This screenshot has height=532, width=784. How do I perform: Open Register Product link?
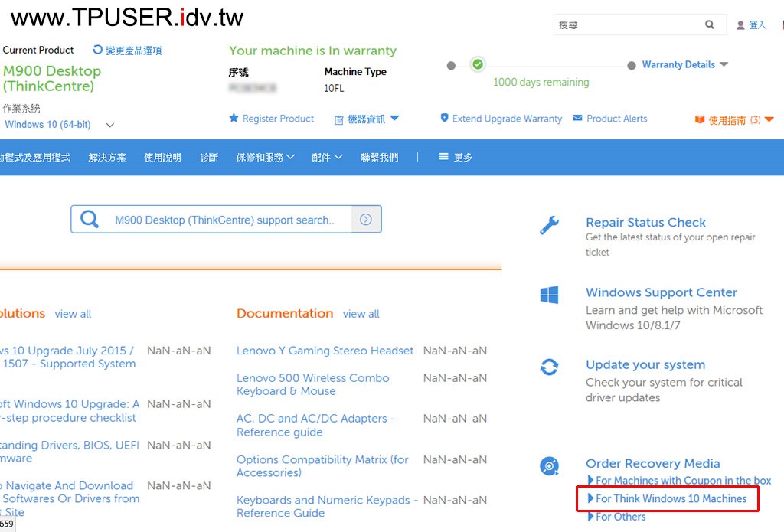(x=278, y=119)
